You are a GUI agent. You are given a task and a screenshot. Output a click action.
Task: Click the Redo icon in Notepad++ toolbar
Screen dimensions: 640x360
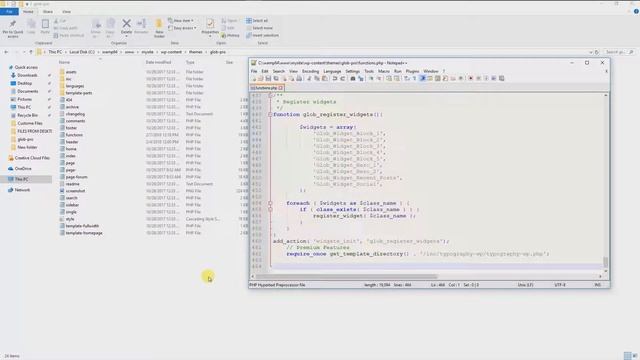point(343,78)
